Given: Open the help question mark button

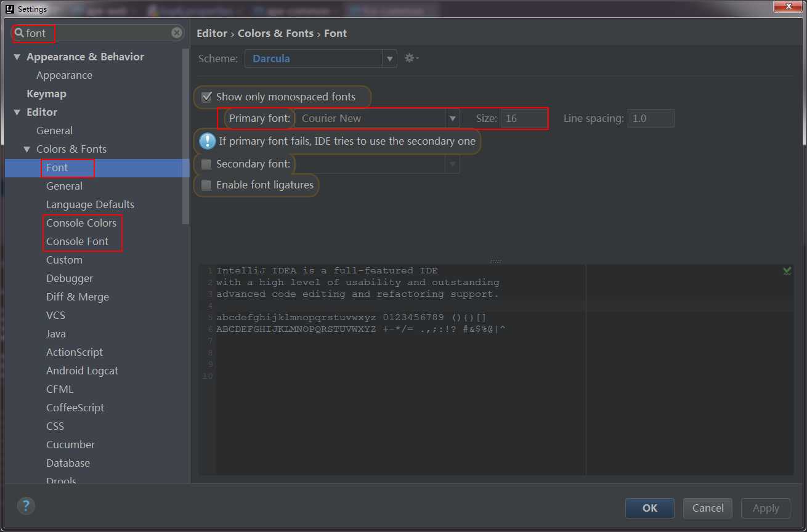Looking at the screenshot, I should (25, 506).
